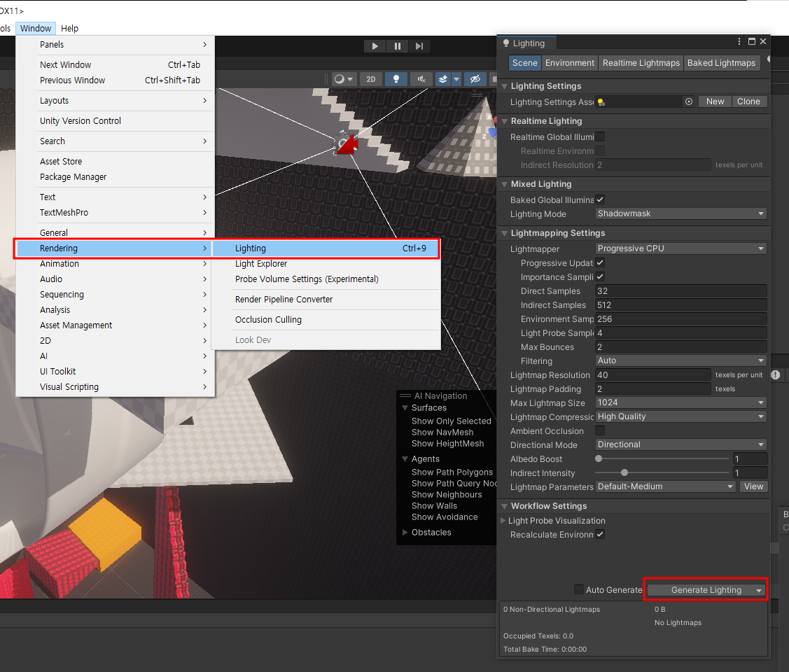
Task: Select Lighting in Rendering submenu
Action: [x=326, y=248]
